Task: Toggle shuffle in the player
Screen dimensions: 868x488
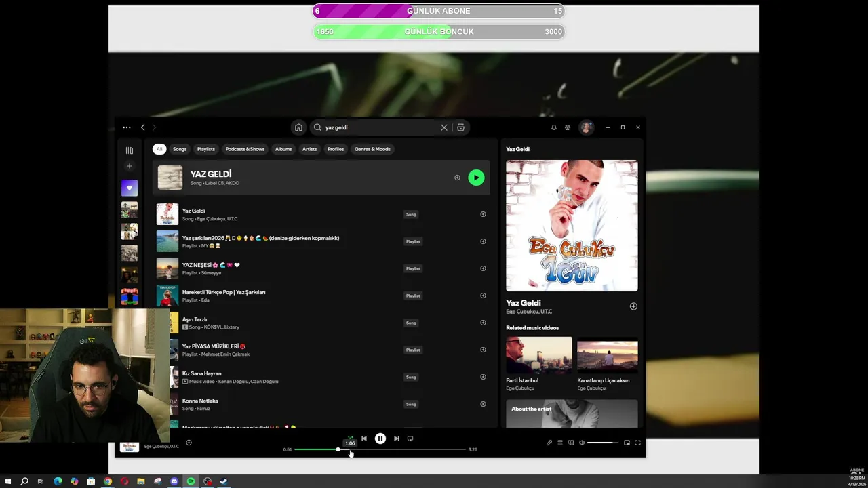Action: tap(350, 439)
